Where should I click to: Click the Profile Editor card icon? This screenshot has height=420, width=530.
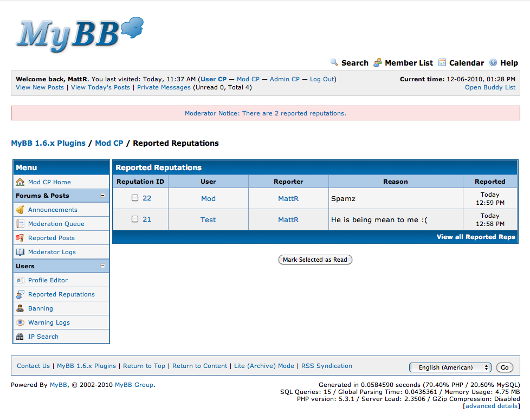(x=20, y=280)
